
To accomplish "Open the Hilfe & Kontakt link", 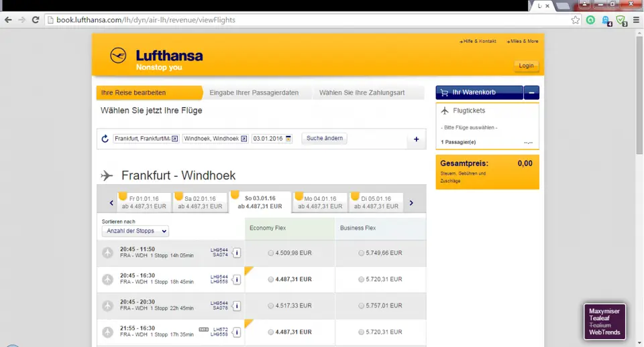I will coord(478,41).
